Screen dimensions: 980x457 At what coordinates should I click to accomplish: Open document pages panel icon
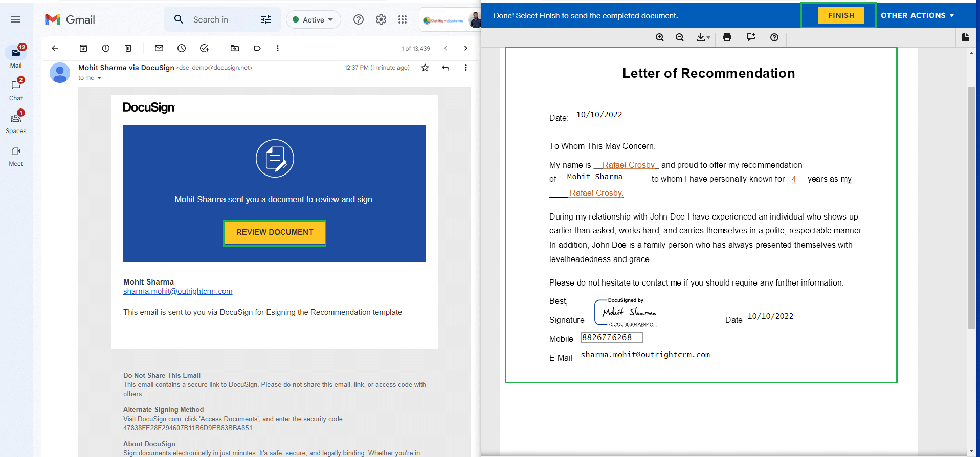(x=966, y=37)
